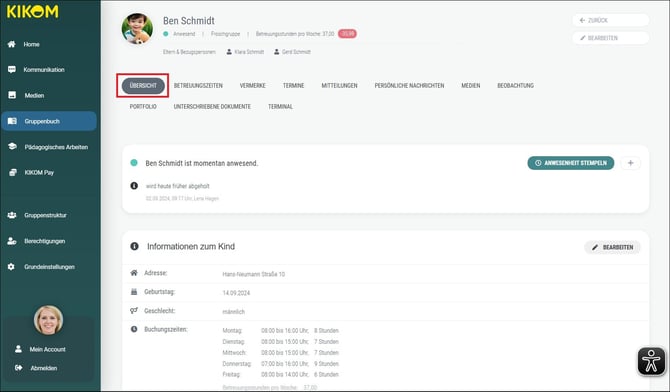Switch to the Medien tab

(x=471, y=85)
